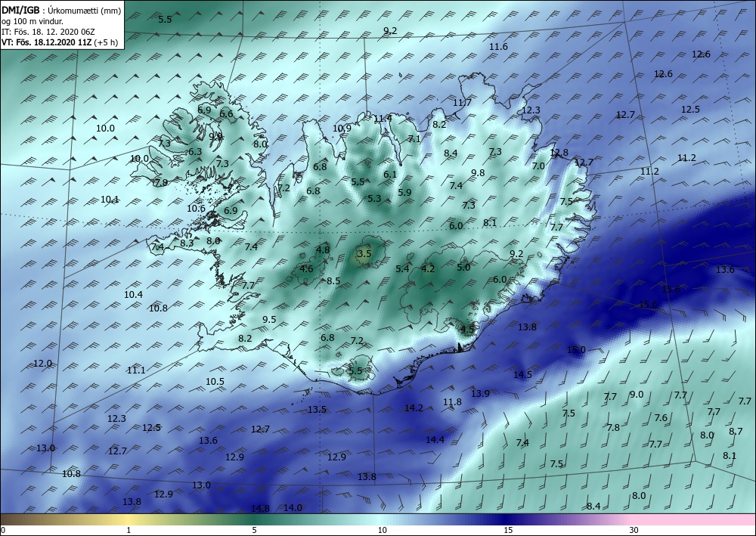The width and height of the screenshot is (756, 536).
Task: Click the map value 9.8
Action: click(478, 172)
